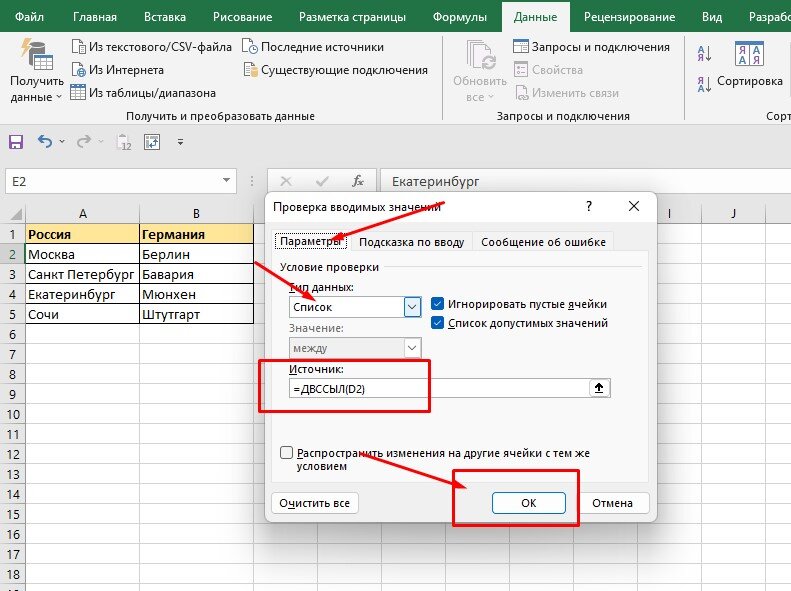This screenshot has height=591, width=791.
Task: Click the formula bar with Екатеринбург
Action: [585, 181]
